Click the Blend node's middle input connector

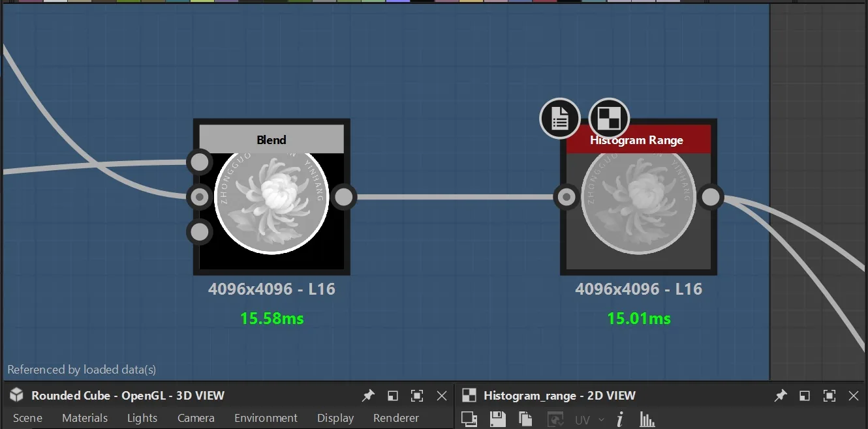(200, 196)
